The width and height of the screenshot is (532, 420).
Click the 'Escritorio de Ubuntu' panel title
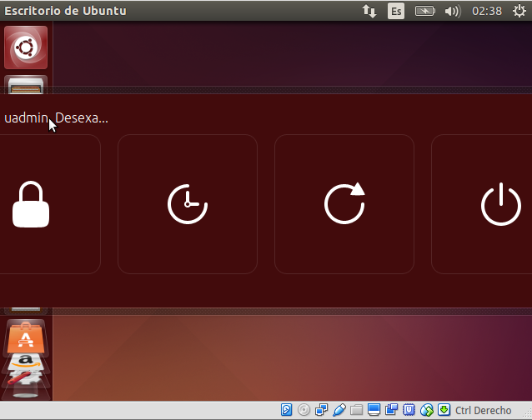65,11
